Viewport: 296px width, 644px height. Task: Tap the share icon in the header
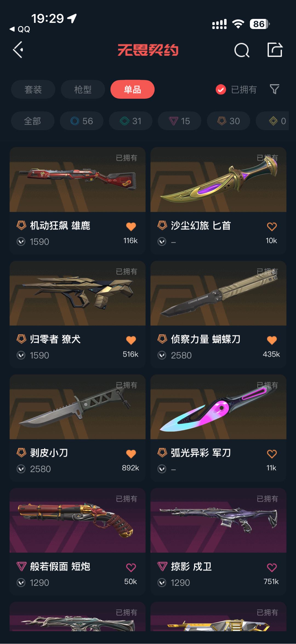click(x=275, y=50)
